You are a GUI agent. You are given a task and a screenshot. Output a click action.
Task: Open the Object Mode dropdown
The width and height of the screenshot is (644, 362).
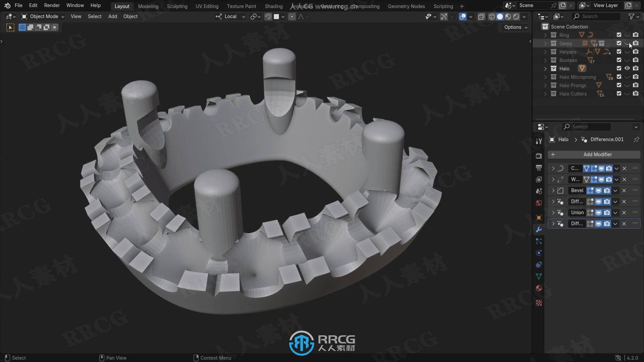[43, 16]
